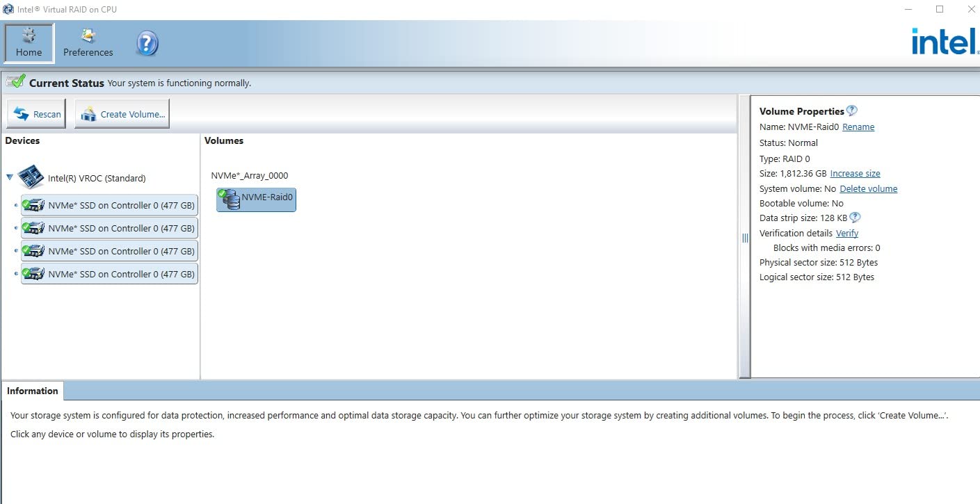This screenshot has width=980, height=504.
Task: Click the Verify link under Verification details
Action: pos(846,234)
